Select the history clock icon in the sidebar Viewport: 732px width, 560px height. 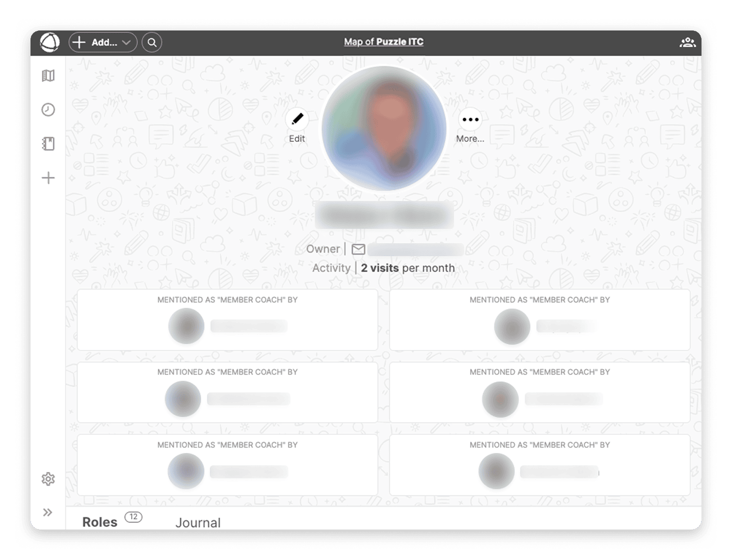(x=48, y=110)
